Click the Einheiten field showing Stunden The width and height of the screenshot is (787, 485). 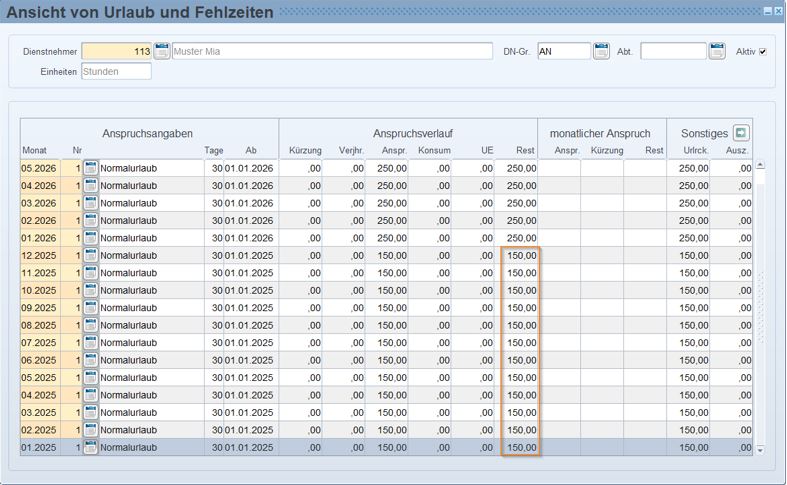[116, 72]
